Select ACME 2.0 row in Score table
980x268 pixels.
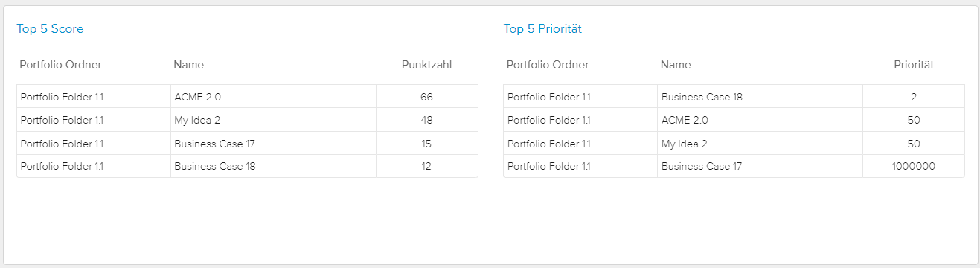point(247,97)
